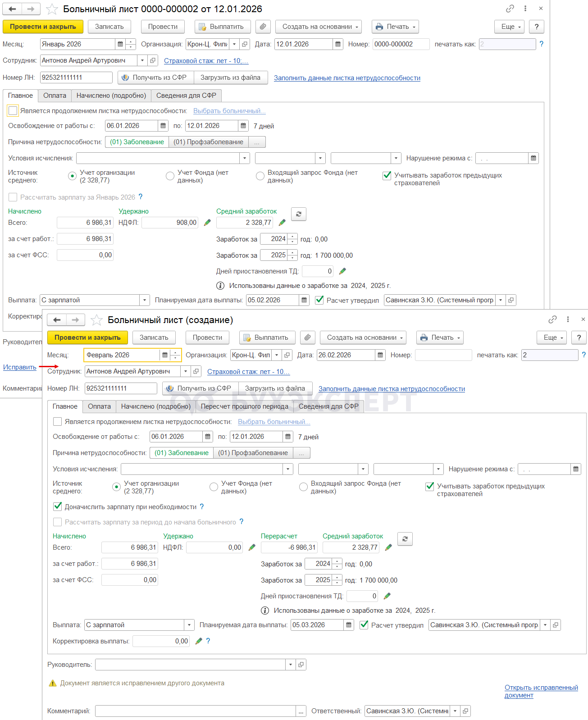Go back using arrow in top window
588x720 pixels.
[12, 9]
